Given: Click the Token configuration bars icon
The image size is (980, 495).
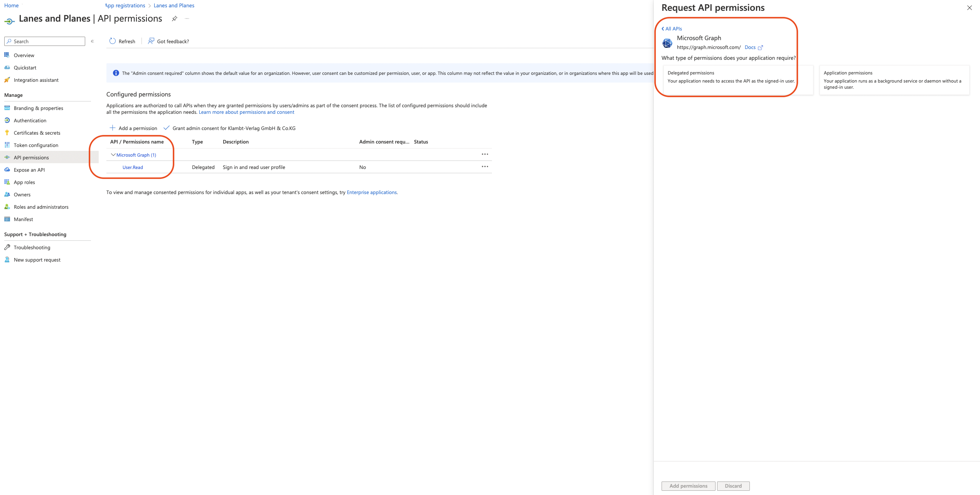Looking at the screenshot, I should tap(7, 145).
